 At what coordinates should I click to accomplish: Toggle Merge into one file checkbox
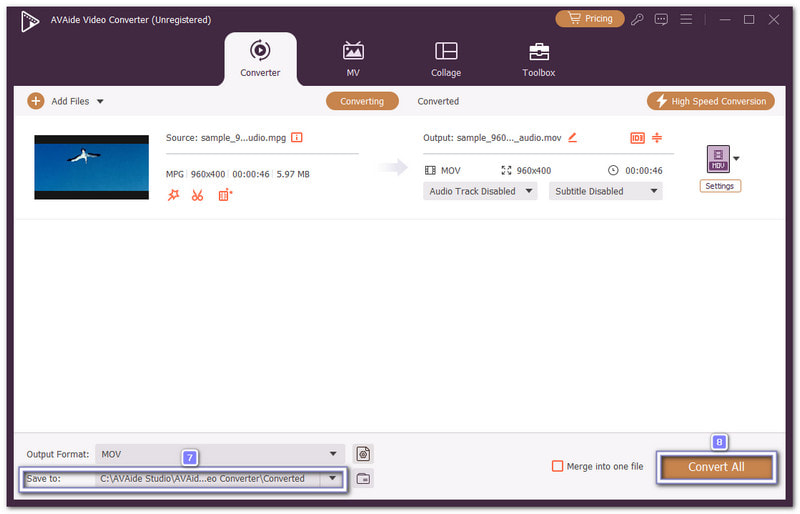coord(558,466)
